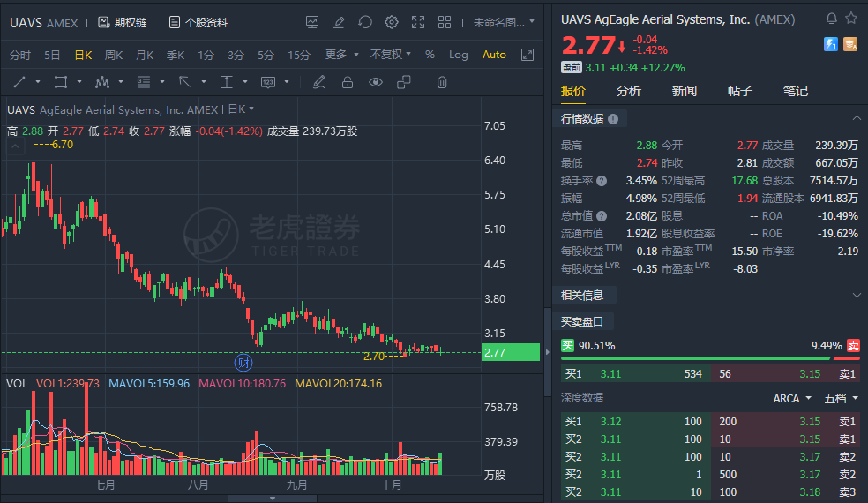This screenshot has width=868, height=503.
Task: Select the 周K weekly candlestick period
Action: (x=114, y=55)
